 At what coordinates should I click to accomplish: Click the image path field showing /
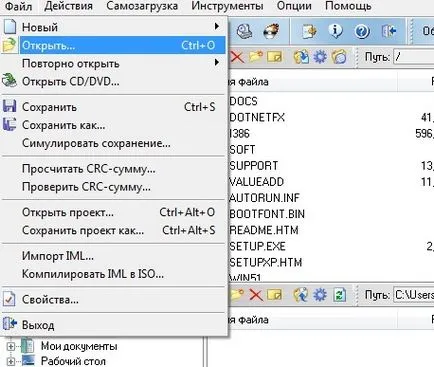point(414,57)
